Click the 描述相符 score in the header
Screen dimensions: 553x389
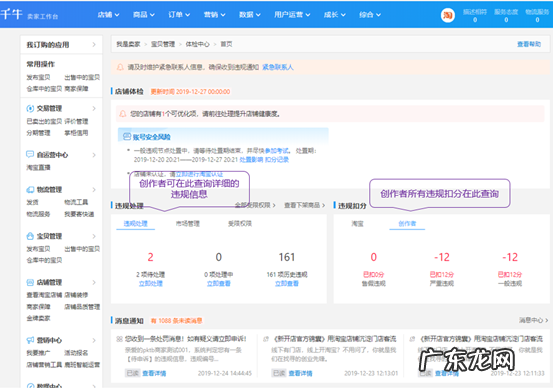pos(475,16)
